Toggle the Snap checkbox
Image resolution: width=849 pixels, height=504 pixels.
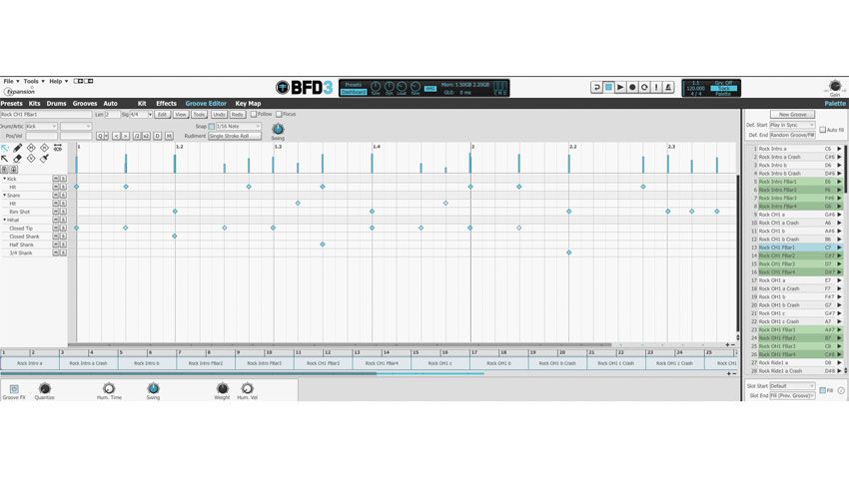click(x=212, y=127)
